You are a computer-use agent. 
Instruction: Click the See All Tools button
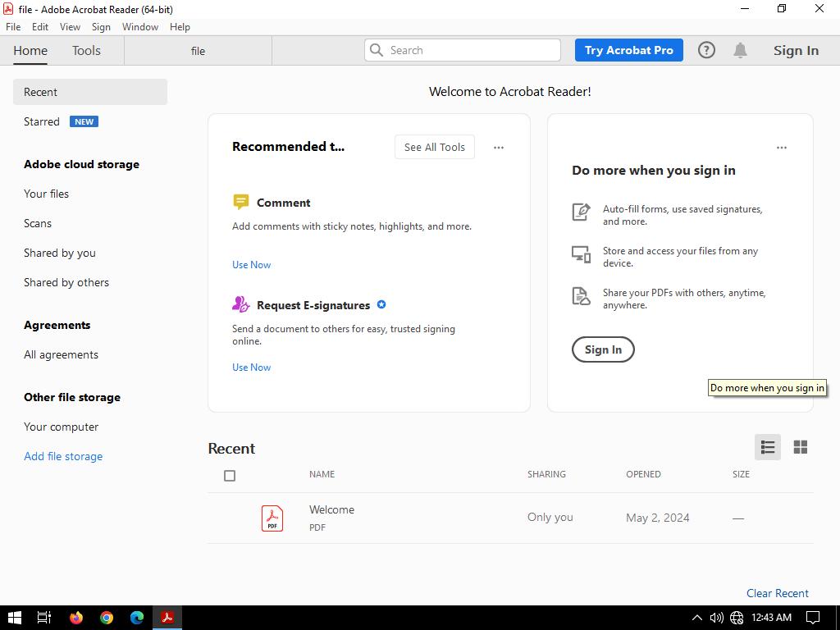[434, 148]
